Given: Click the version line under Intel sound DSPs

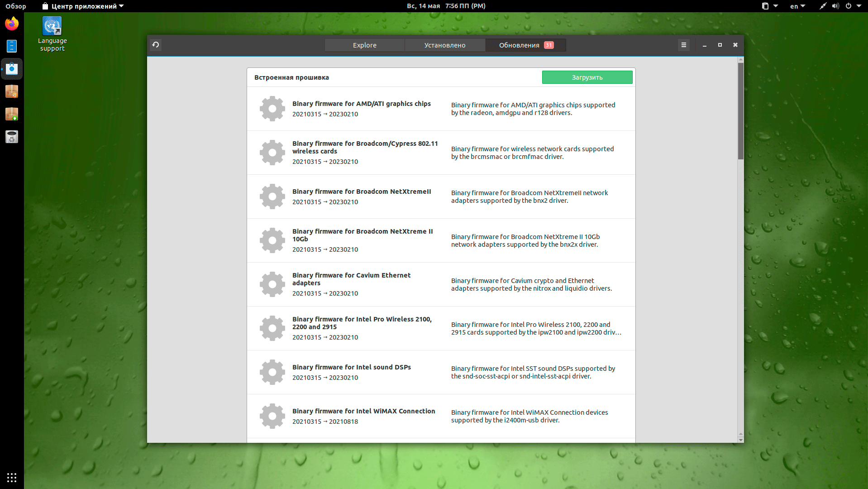Looking at the screenshot, I should [x=325, y=378].
